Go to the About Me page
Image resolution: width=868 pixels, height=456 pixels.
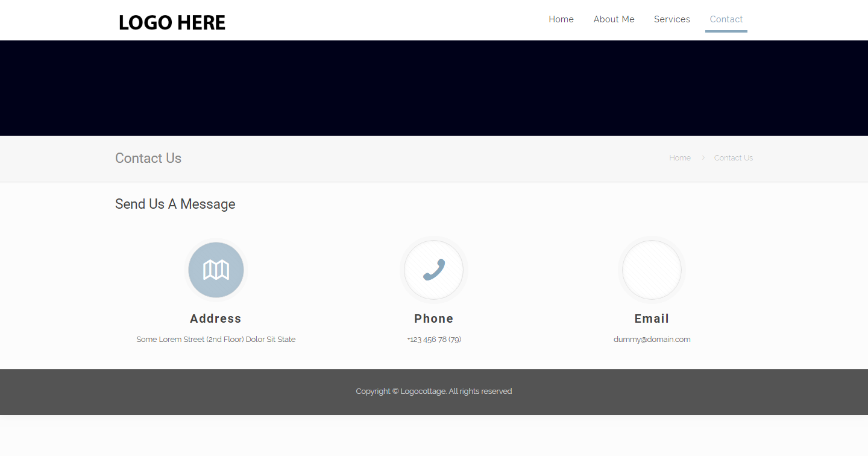(x=614, y=19)
